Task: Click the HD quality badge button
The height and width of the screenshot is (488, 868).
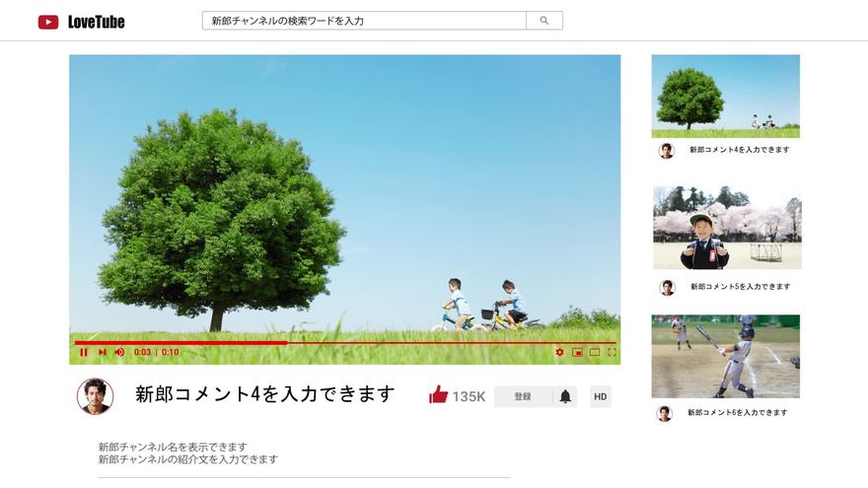Action: [x=601, y=396]
